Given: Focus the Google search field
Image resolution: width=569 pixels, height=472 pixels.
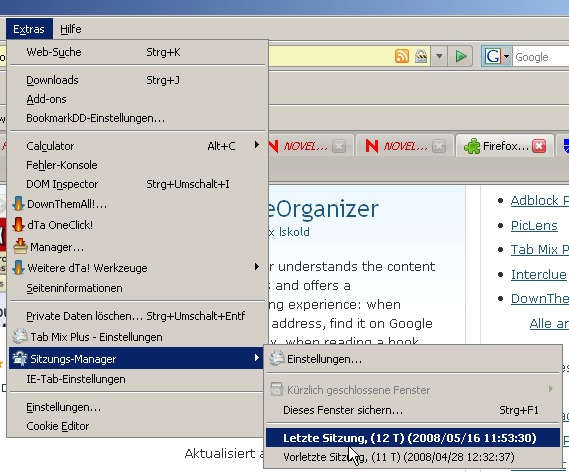Looking at the screenshot, I should pyautogui.click(x=541, y=57).
